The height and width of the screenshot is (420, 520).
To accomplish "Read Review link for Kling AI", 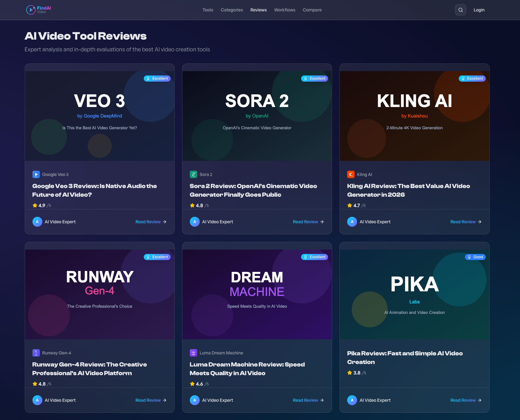I will pos(466,222).
